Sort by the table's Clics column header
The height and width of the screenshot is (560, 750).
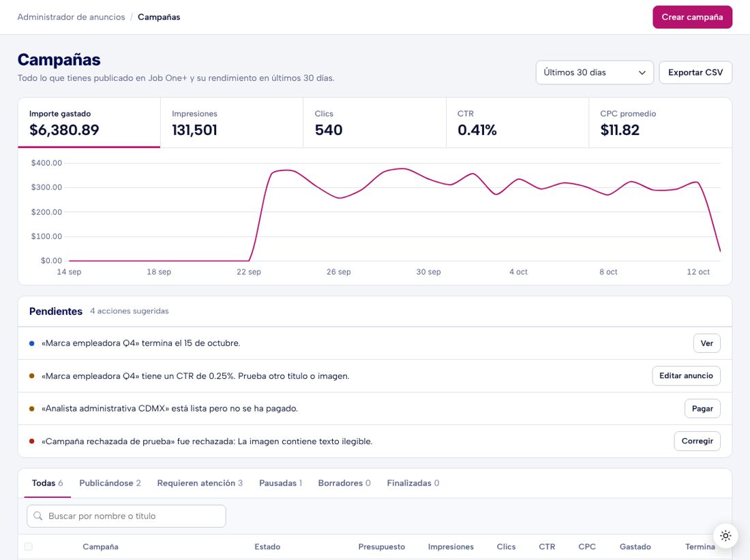point(506,546)
